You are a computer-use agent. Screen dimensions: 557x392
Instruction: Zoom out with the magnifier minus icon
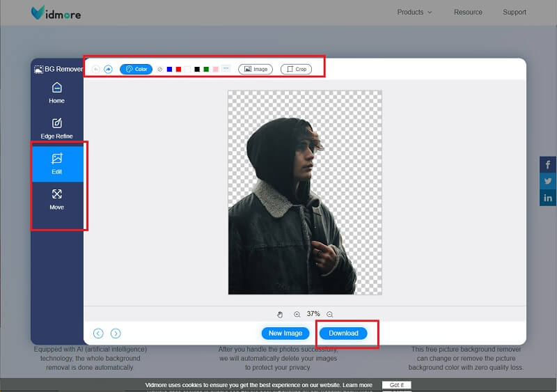pos(330,314)
